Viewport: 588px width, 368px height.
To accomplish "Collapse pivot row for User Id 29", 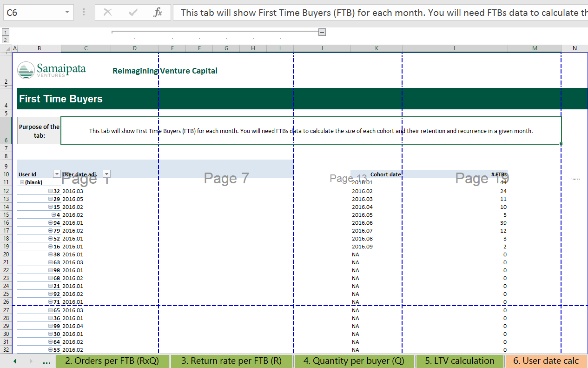I will pyautogui.click(x=51, y=199).
